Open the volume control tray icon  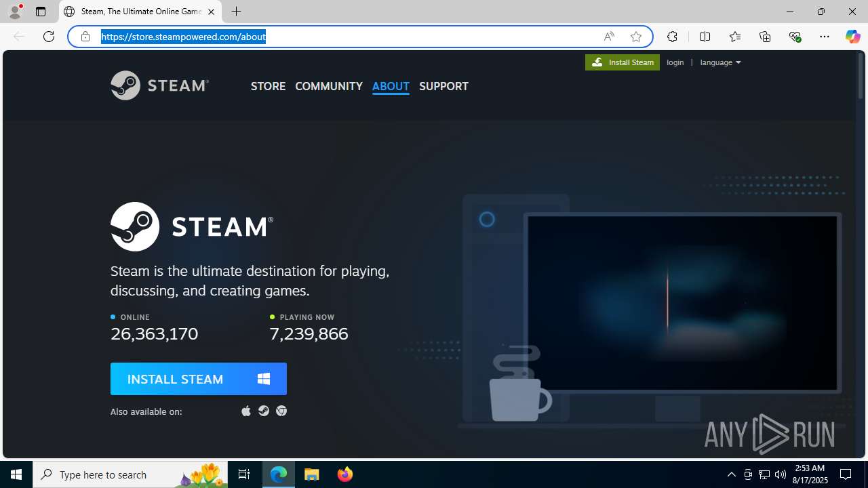(781, 474)
